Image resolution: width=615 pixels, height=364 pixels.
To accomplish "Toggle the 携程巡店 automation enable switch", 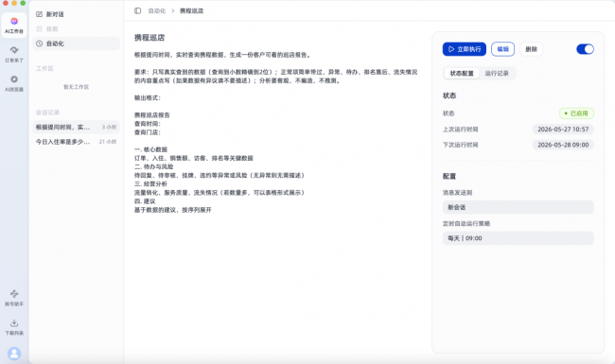I will (585, 49).
